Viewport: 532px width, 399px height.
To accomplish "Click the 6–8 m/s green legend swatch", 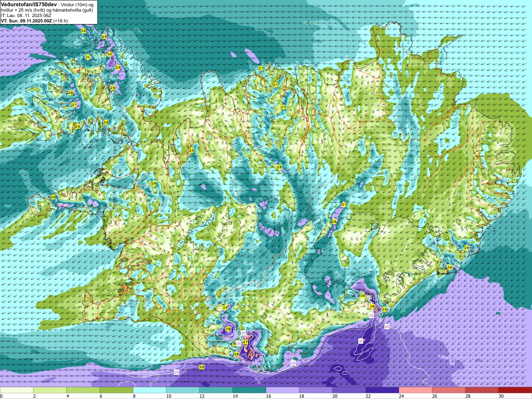I will pyautogui.click(x=116, y=390).
